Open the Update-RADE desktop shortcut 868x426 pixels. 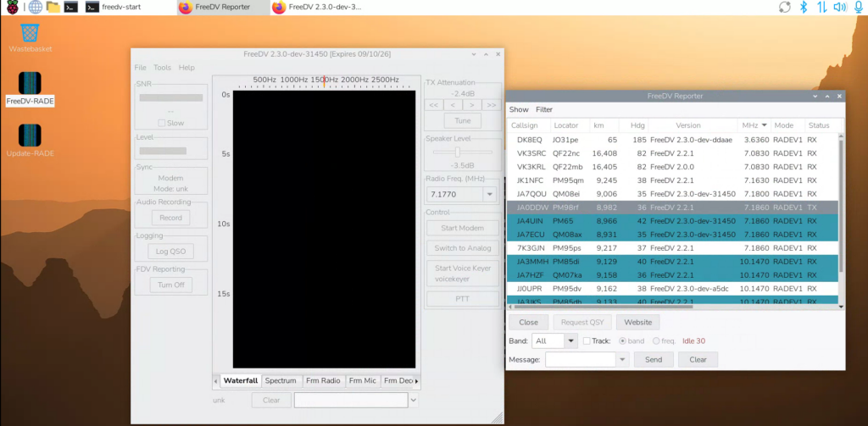click(30, 136)
